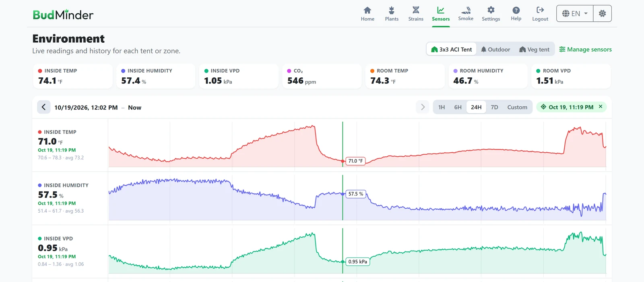
Task: Click VPD stats '0.84 – 1.36 · avg 1.06'
Action: click(x=61, y=264)
